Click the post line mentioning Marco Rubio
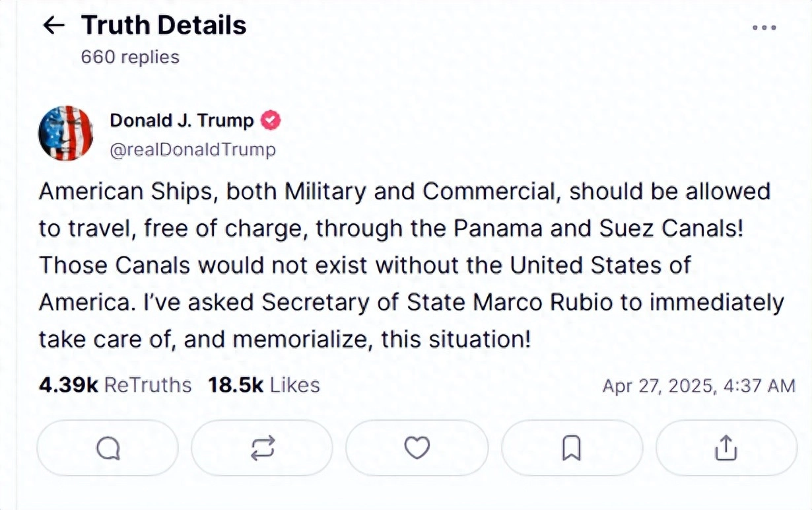 tap(411, 303)
